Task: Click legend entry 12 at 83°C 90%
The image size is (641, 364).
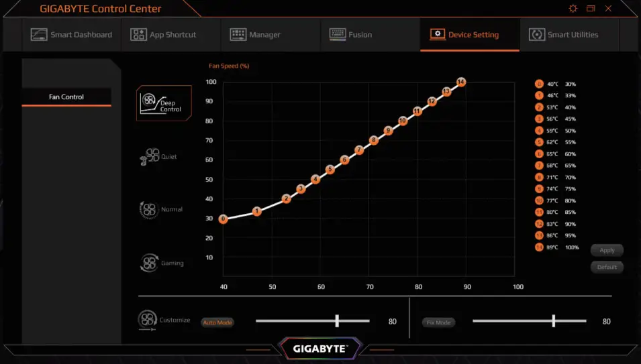Action: point(556,224)
